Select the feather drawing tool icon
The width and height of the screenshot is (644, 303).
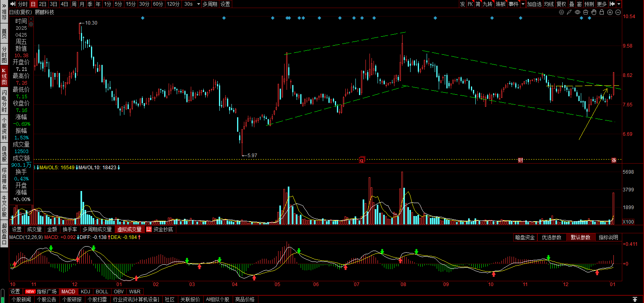point(569,12)
